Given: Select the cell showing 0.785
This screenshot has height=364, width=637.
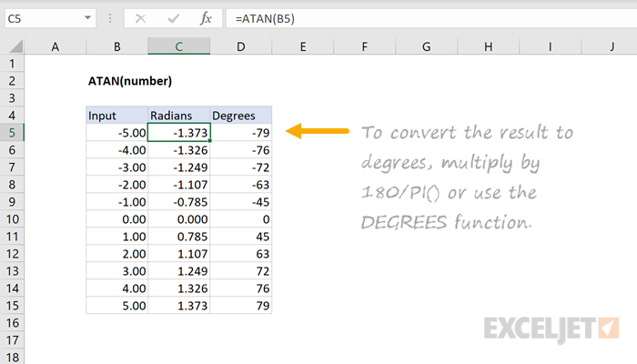Looking at the screenshot, I should pyautogui.click(x=178, y=236).
